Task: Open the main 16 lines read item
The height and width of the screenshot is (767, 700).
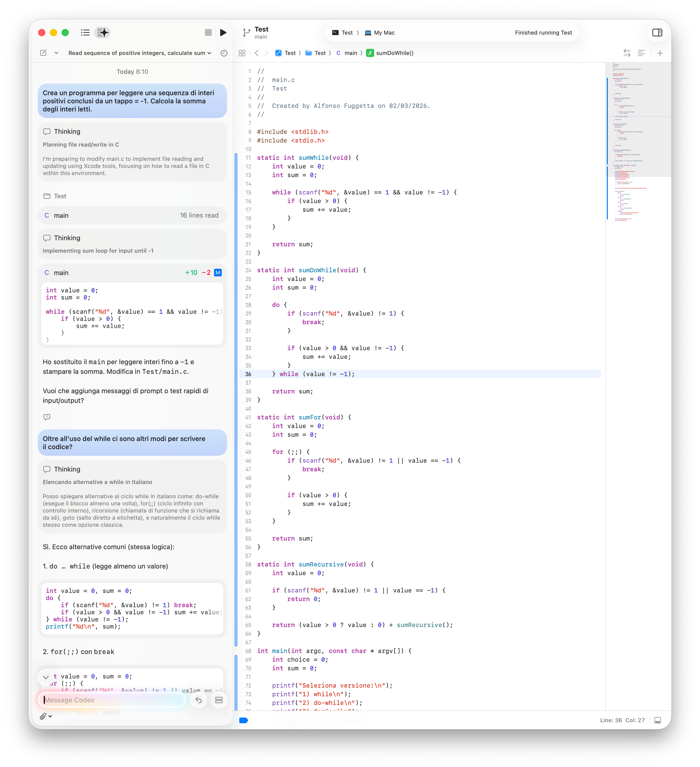Action: [x=132, y=215]
